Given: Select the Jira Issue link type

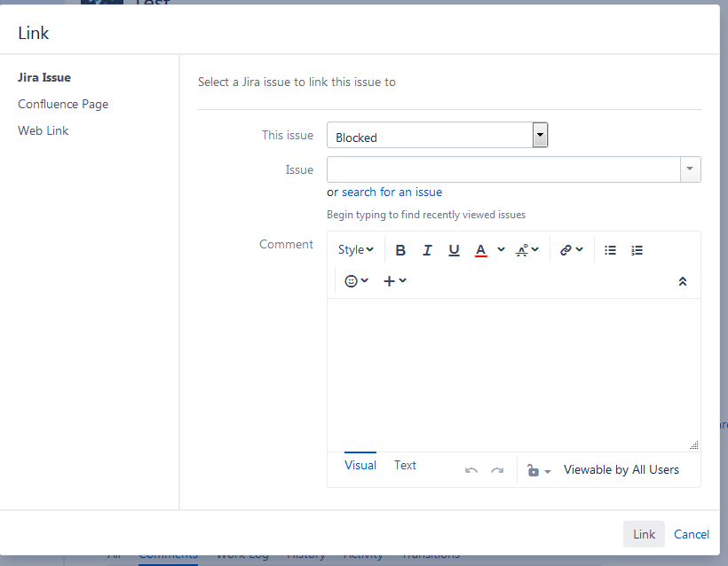Looking at the screenshot, I should [x=44, y=77].
